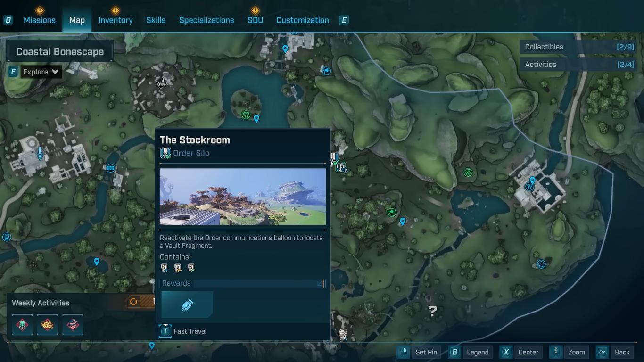Click the blue pin in the eastern compound
Viewport: 644px width, 362px height.
(533, 180)
